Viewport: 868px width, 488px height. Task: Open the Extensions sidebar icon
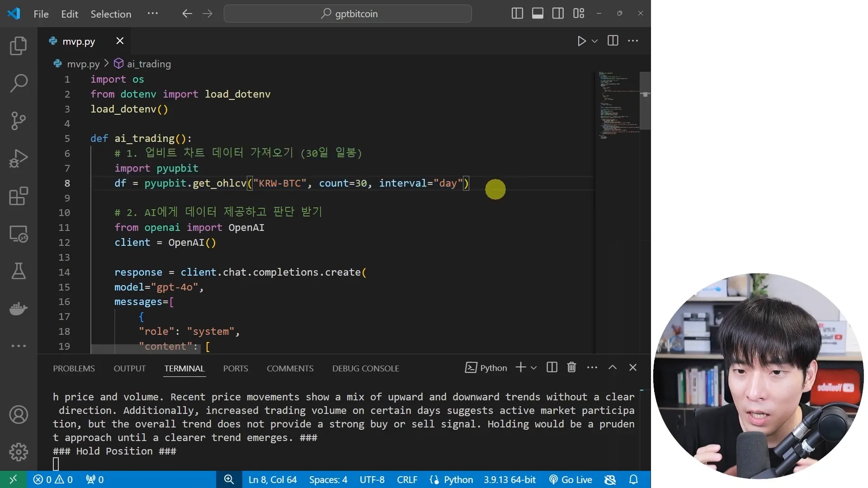[x=18, y=196]
